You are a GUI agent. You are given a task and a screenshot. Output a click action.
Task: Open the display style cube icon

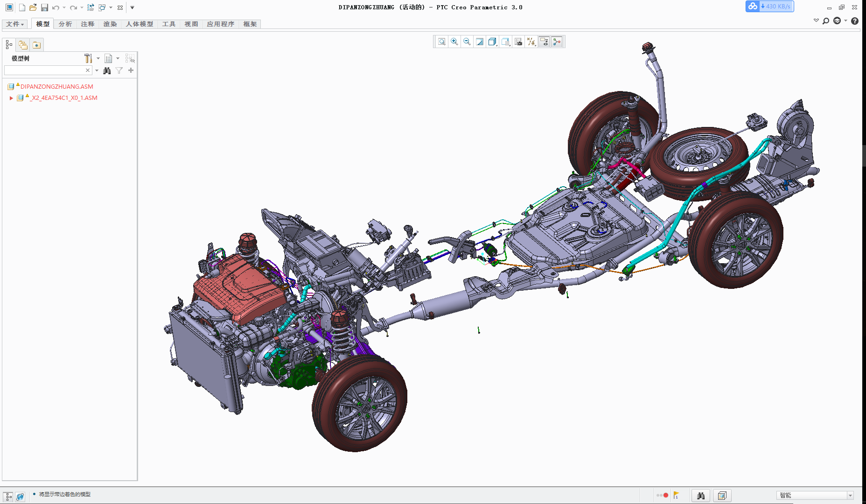click(x=492, y=42)
